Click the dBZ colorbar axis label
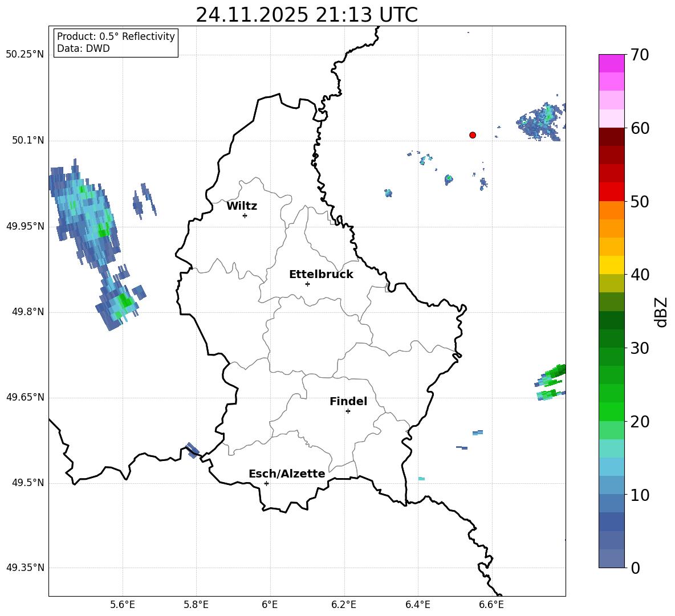This screenshot has width=675, height=616. [x=660, y=312]
